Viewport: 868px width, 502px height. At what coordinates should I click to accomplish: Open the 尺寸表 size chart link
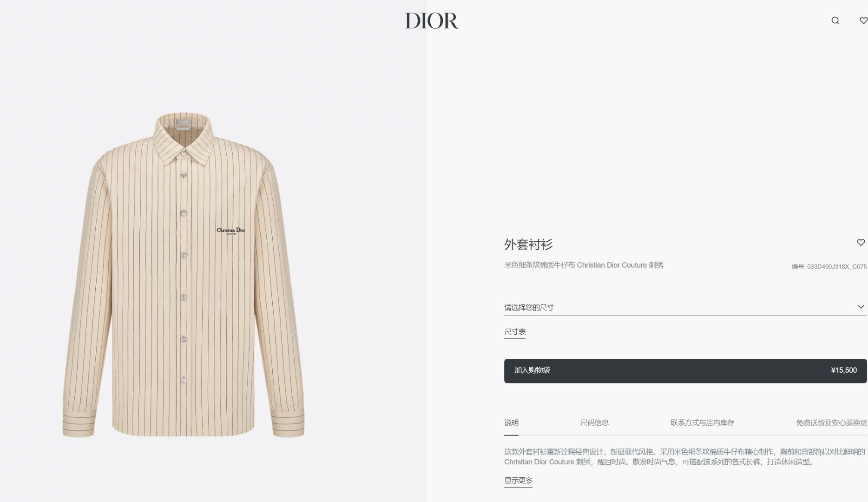pos(515,332)
